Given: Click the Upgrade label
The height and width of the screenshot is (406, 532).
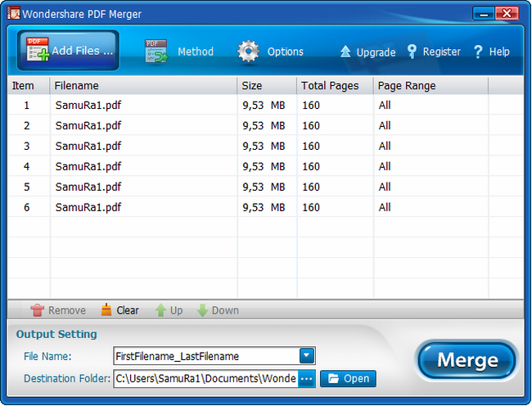Looking at the screenshot, I should [376, 52].
